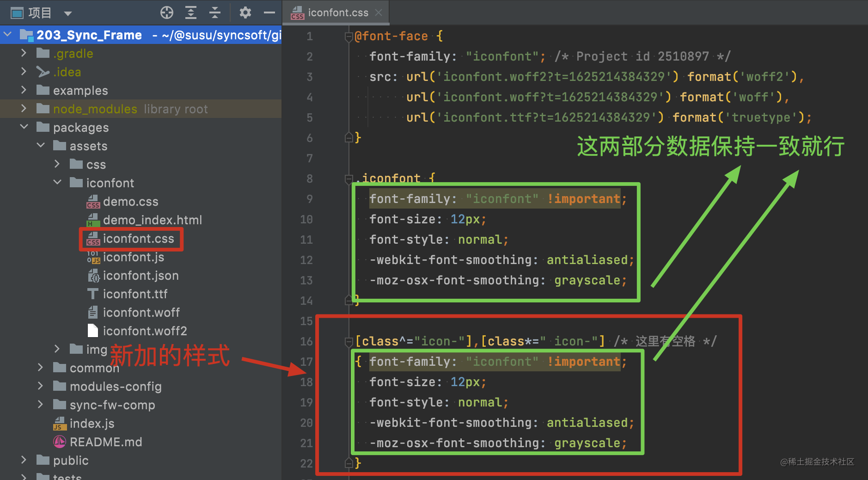
Task: Expand the node_modules folder
Action: click(x=24, y=109)
